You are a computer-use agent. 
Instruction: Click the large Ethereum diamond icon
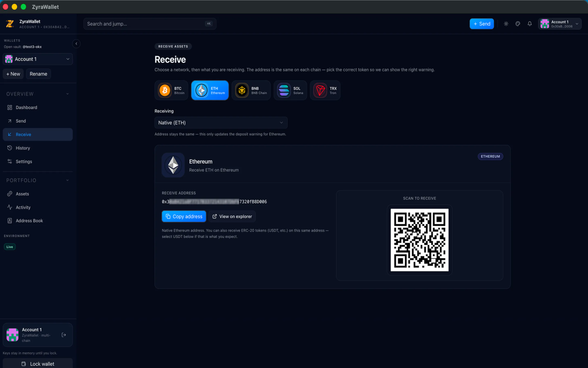tap(173, 165)
